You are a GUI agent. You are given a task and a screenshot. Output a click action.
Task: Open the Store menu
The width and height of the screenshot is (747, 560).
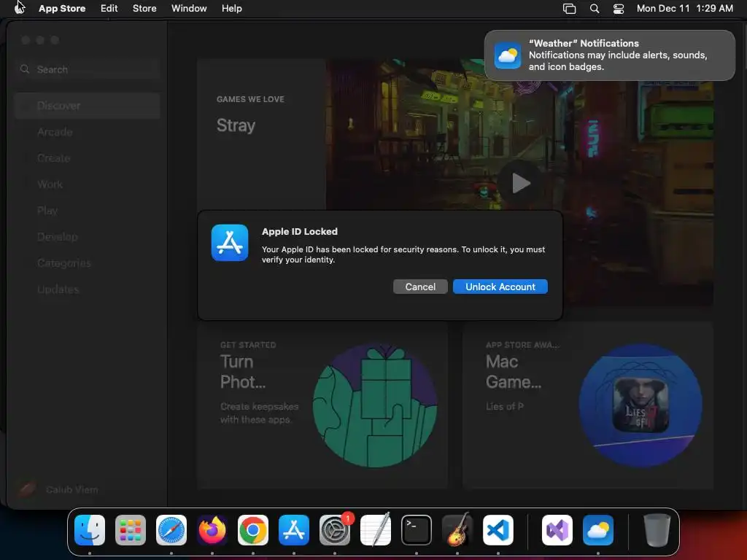144,8
